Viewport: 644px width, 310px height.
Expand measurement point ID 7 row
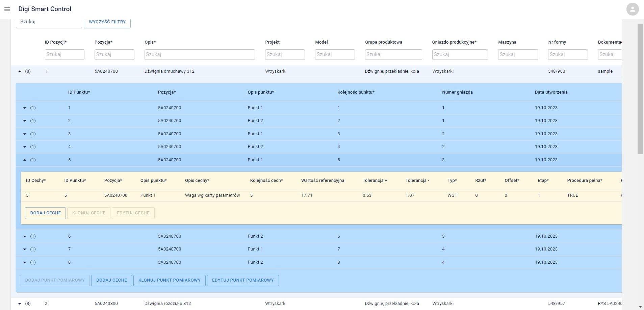point(25,249)
